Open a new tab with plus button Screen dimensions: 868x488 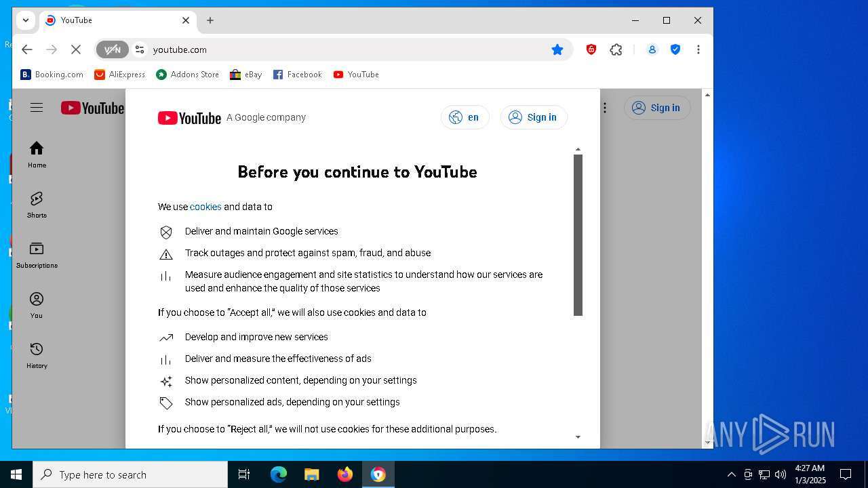point(210,20)
